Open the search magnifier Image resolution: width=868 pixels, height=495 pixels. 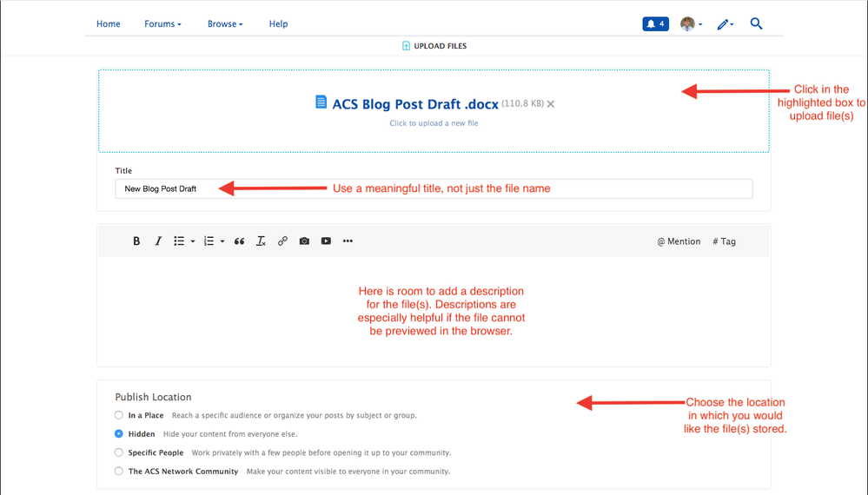click(756, 24)
